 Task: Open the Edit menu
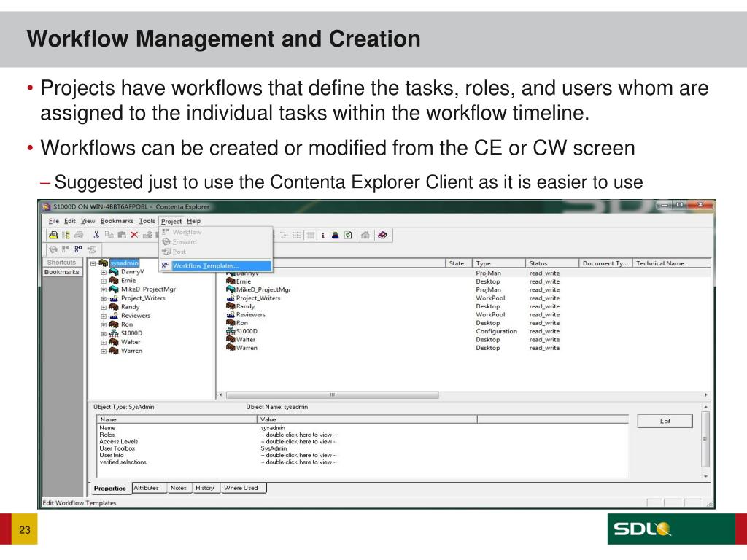point(70,221)
